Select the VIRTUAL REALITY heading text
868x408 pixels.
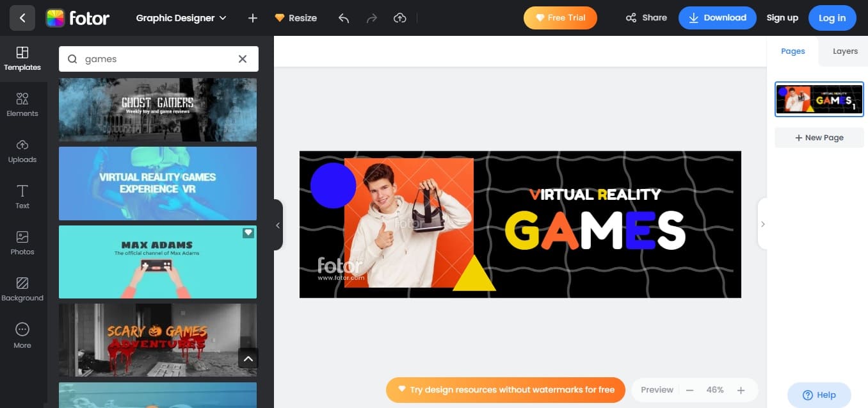coord(595,194)
